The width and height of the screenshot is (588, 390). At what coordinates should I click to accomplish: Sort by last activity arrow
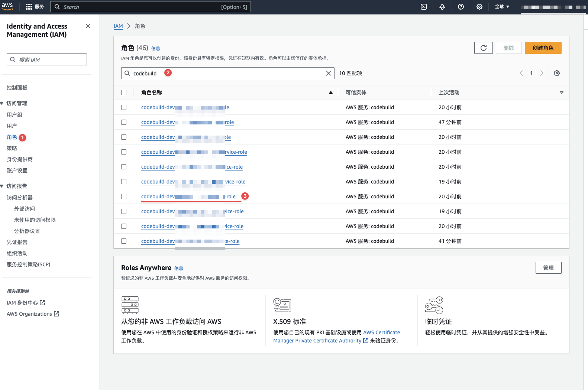[562, 92]
